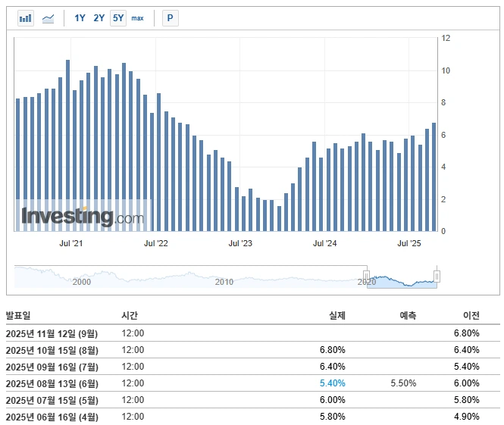Click actual 6.40% in the 09월 16일 row
Screen dimensions: 504x425
coord(333,367)
